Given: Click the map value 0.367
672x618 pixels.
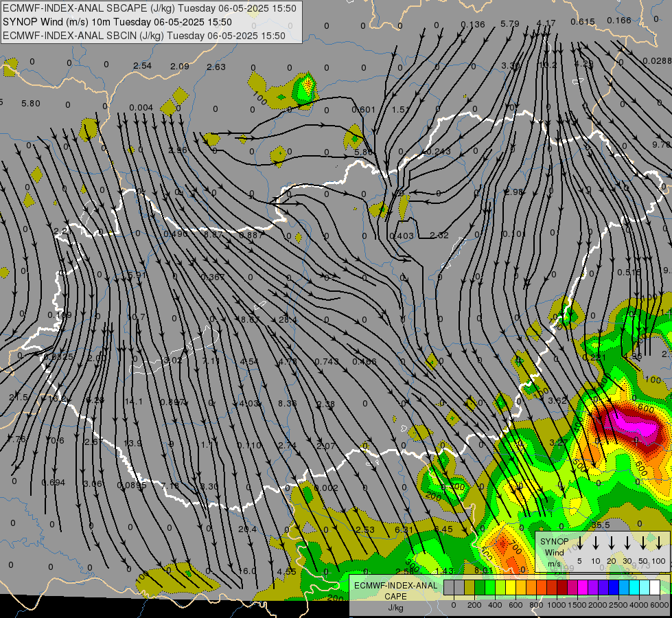Looking at the screenshot, I should click(213, 277).
